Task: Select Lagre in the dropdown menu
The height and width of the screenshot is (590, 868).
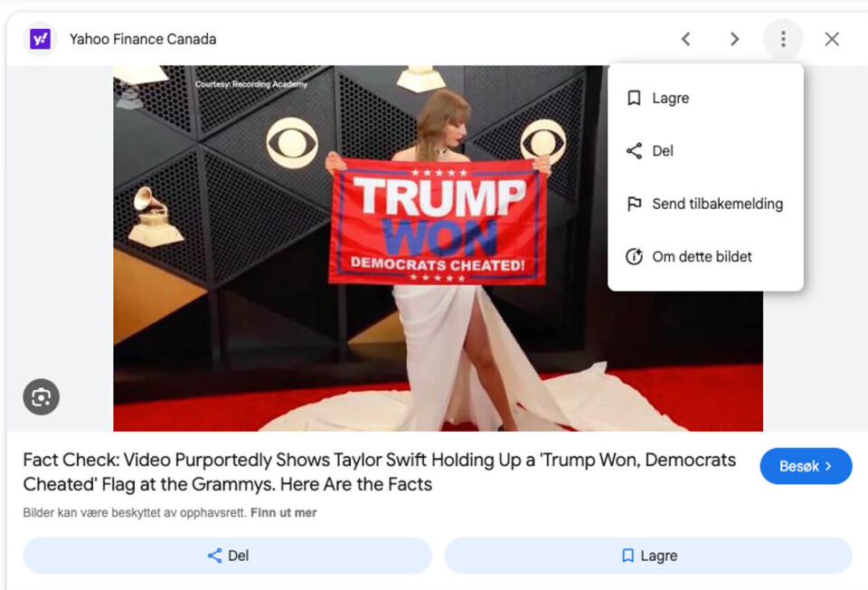Action: (705, 98)
